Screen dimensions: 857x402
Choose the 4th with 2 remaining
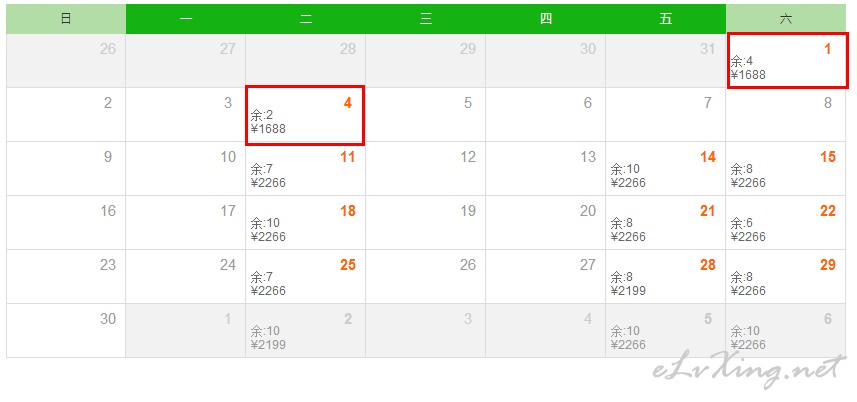coord(305,115)
